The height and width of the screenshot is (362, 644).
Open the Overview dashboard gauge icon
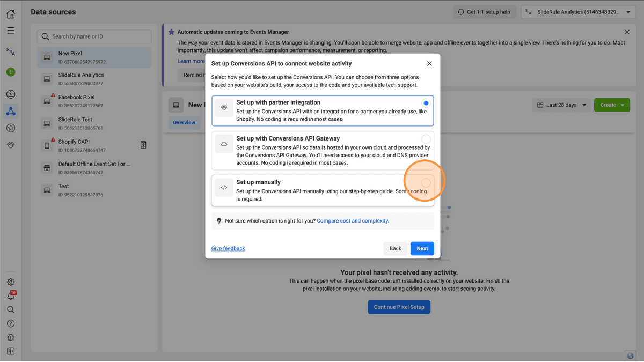tap(11, 94)
